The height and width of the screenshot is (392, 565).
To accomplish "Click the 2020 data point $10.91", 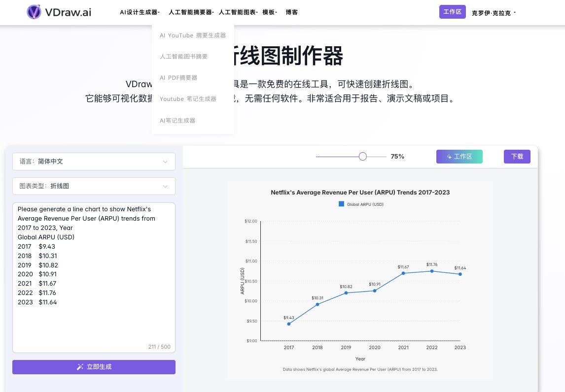I will click(x=375, y=291).
